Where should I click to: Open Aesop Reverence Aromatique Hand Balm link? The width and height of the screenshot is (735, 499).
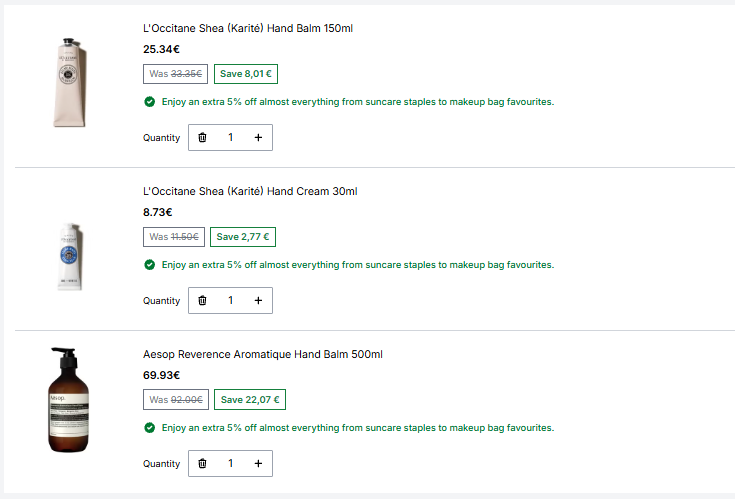coord(262,354)
